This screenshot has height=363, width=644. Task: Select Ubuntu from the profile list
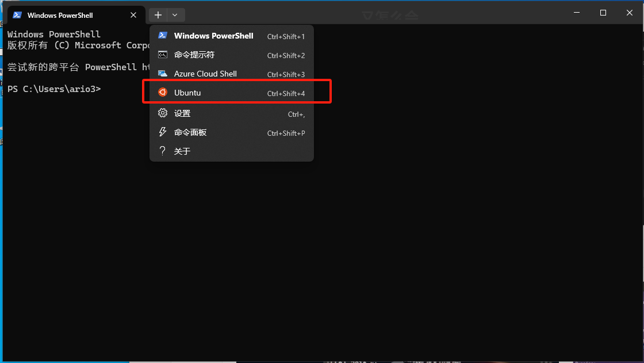click(232, 93)
